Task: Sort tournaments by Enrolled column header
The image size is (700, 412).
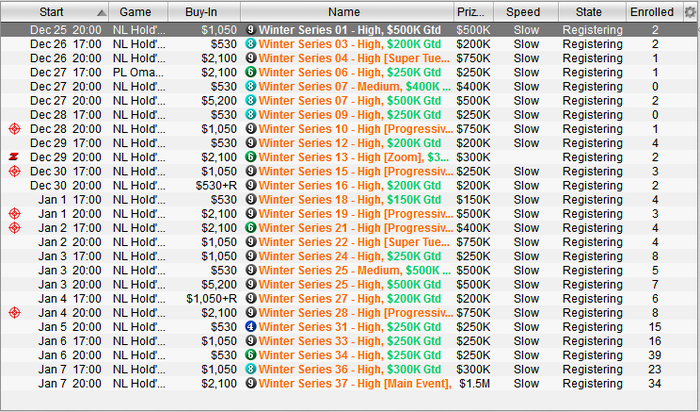Action: 654,12
